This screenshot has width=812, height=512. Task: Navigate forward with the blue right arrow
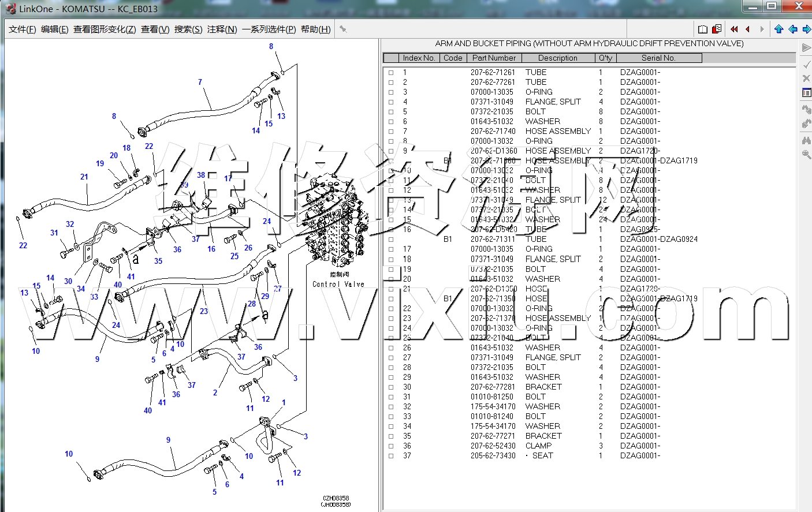[807, 29]
